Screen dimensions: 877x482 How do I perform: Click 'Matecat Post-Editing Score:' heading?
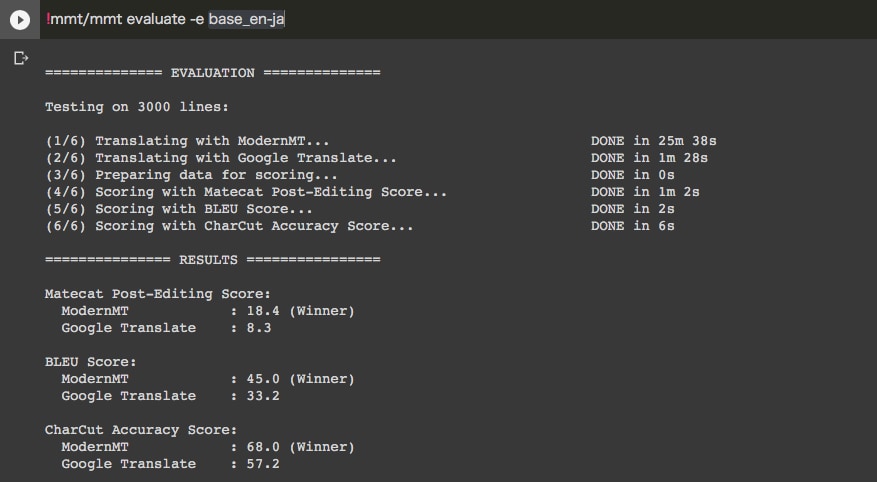tap(158, 294)
